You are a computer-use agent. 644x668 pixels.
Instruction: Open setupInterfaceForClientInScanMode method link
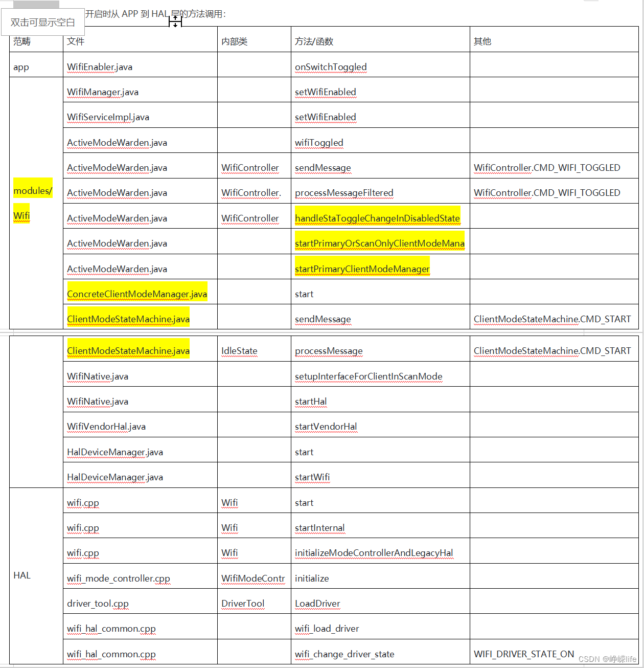tap(368, 376)
